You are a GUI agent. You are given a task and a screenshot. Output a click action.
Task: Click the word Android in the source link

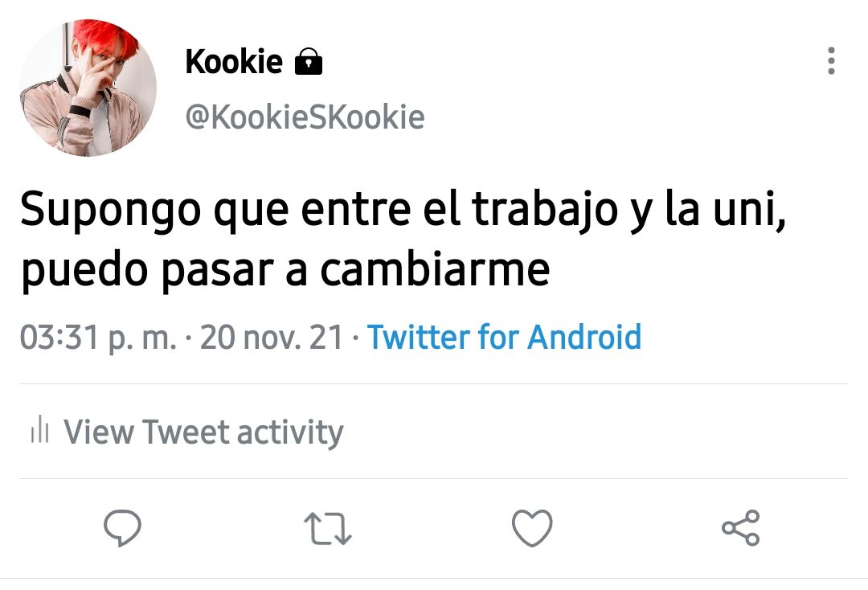pyautogui.click(x=584, y=337)
